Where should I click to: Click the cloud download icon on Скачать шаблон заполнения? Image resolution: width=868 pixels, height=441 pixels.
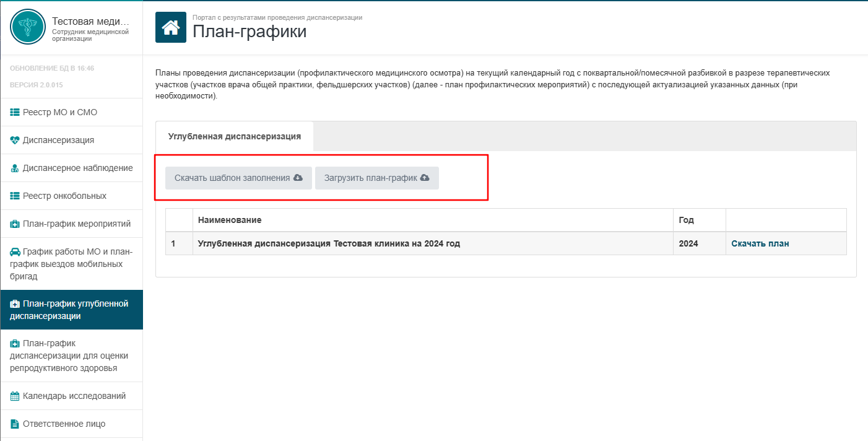pyautogui.click(x=298, y=178)
